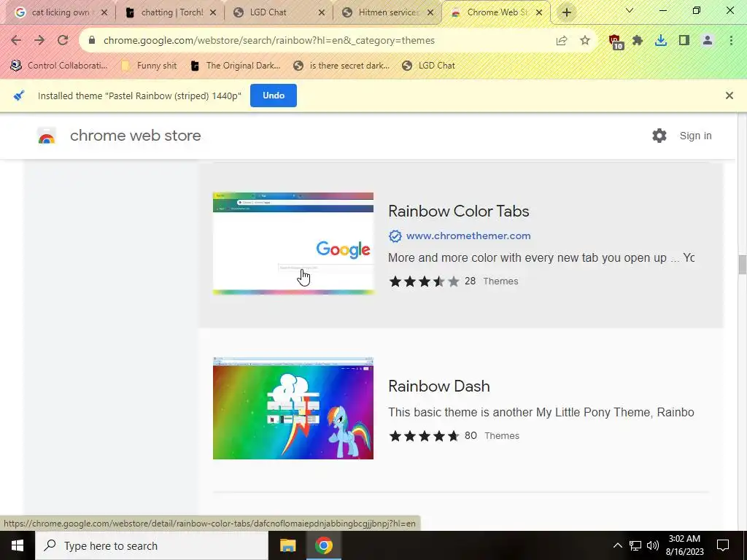The image size is (747, 560).
Task: Show Chrome downloads
Action: (x=661, y=41)
